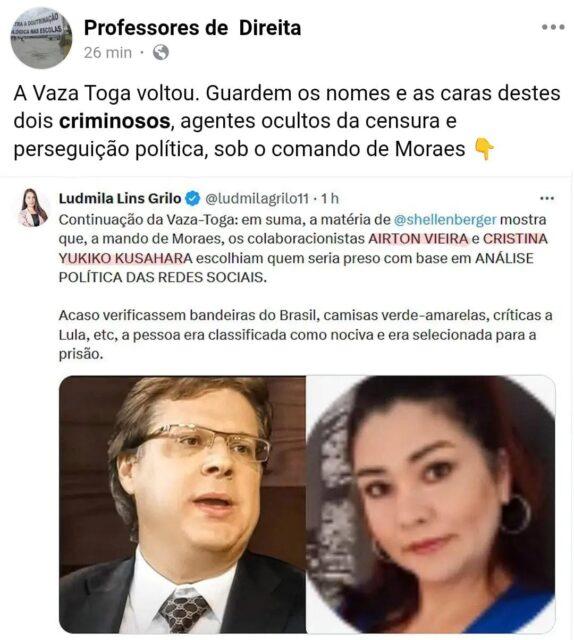Open the post options three-dot menu
Viewport: 574px width, 640px height.
[553, 27]
